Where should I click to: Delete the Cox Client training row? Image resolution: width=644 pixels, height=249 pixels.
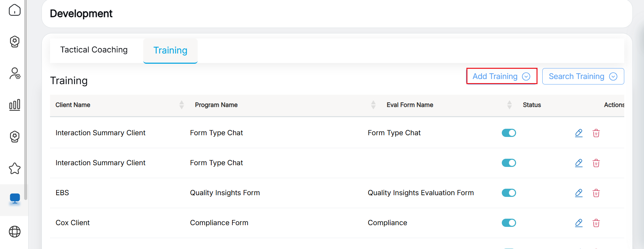[596, 223]
